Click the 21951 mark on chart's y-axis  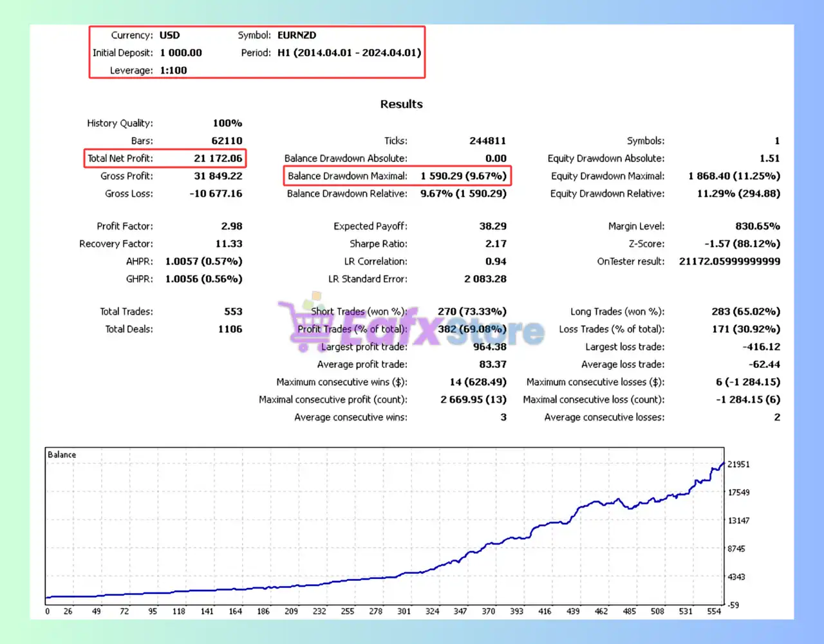(738, 465)
